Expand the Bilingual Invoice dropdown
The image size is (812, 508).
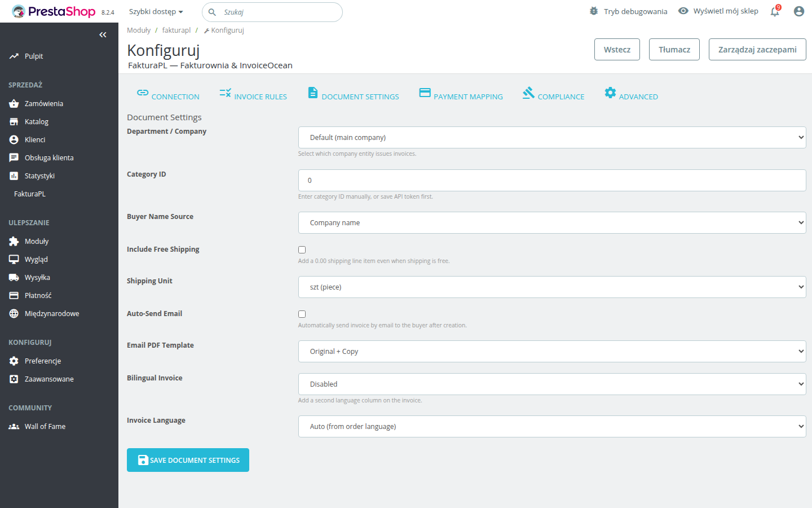click(551, 384)
